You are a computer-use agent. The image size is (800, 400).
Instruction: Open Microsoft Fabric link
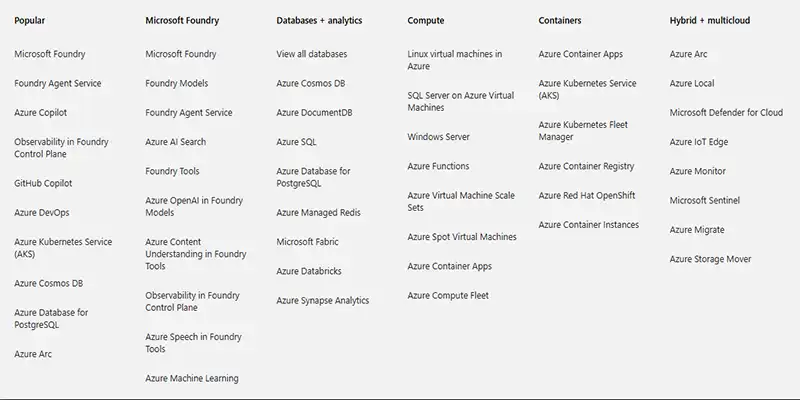pyautogui.click(x=309, y=242)
